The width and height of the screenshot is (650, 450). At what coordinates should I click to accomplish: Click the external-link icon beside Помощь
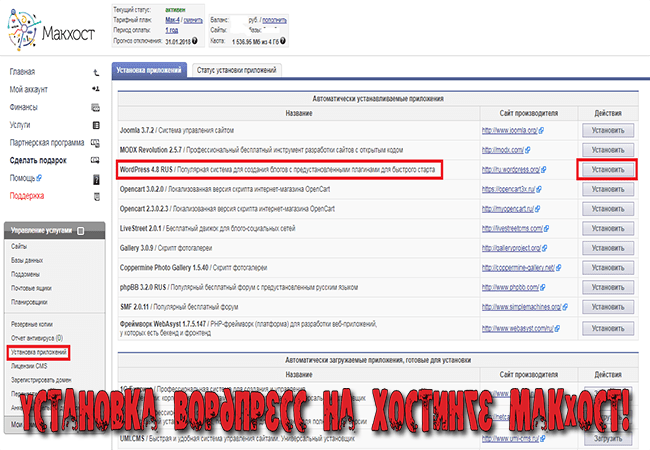coord(39,178)
